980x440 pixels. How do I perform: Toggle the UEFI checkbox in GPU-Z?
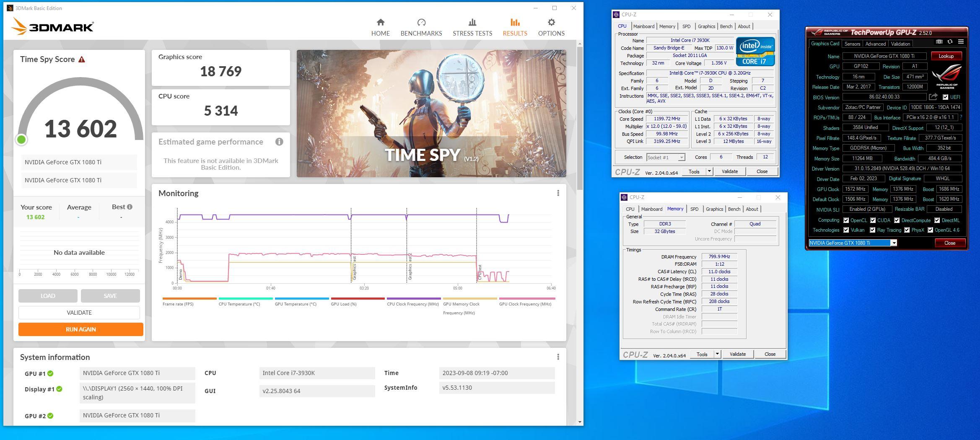click(945, 97)
